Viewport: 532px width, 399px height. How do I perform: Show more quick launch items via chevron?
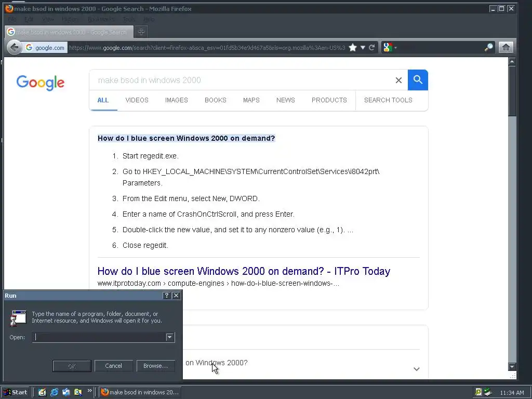point(89,391)
